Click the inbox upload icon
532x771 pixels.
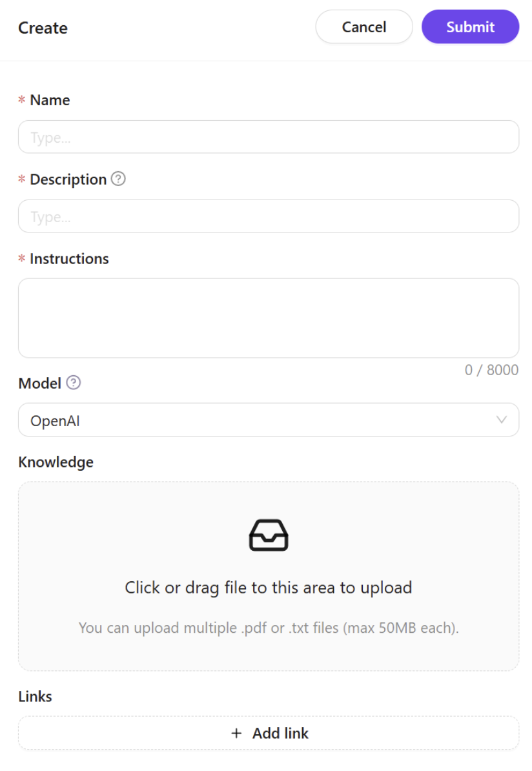[269, 535]
